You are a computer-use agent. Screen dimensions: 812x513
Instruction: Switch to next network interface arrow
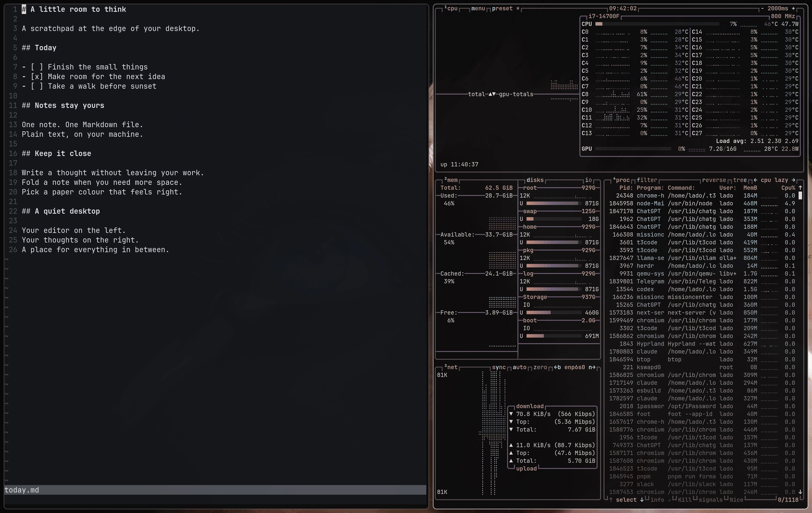(592, 367)
